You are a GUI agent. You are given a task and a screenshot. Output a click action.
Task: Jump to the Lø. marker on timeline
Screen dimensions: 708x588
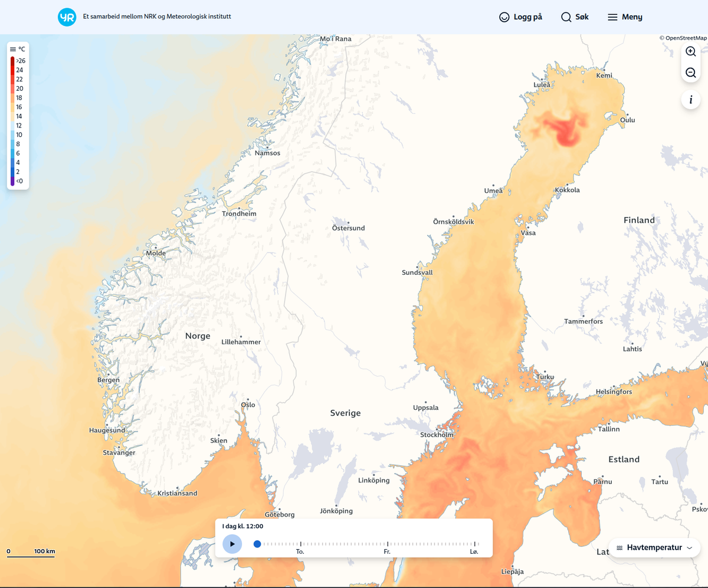pyautogui.click(x=474, y=551)
